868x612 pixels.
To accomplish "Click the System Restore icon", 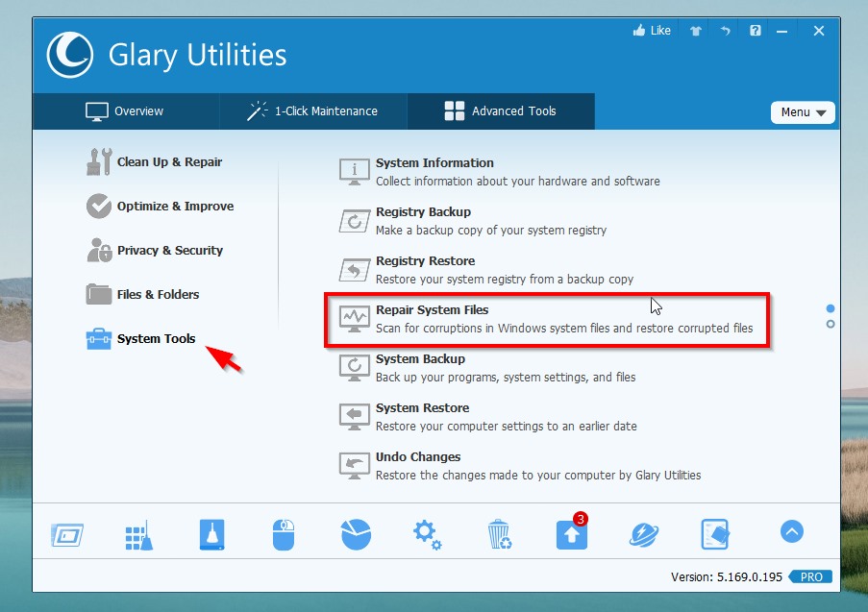I will (355, 417).
